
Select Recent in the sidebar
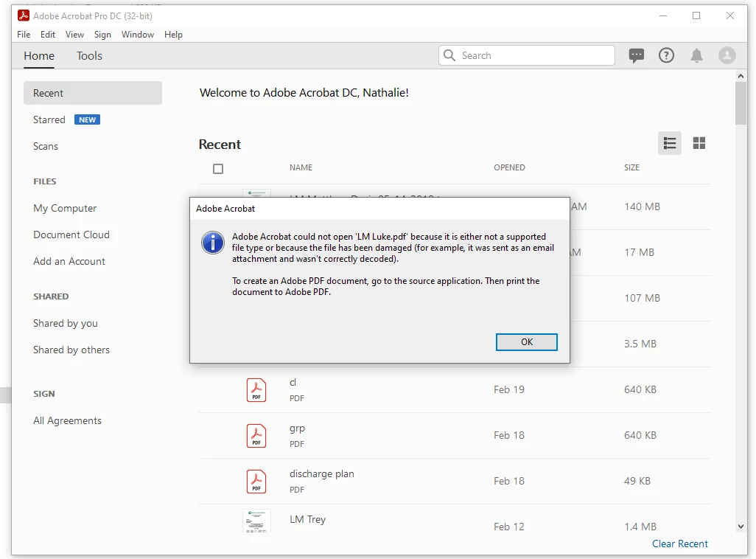pyautogui.click(x=93, y=93)
